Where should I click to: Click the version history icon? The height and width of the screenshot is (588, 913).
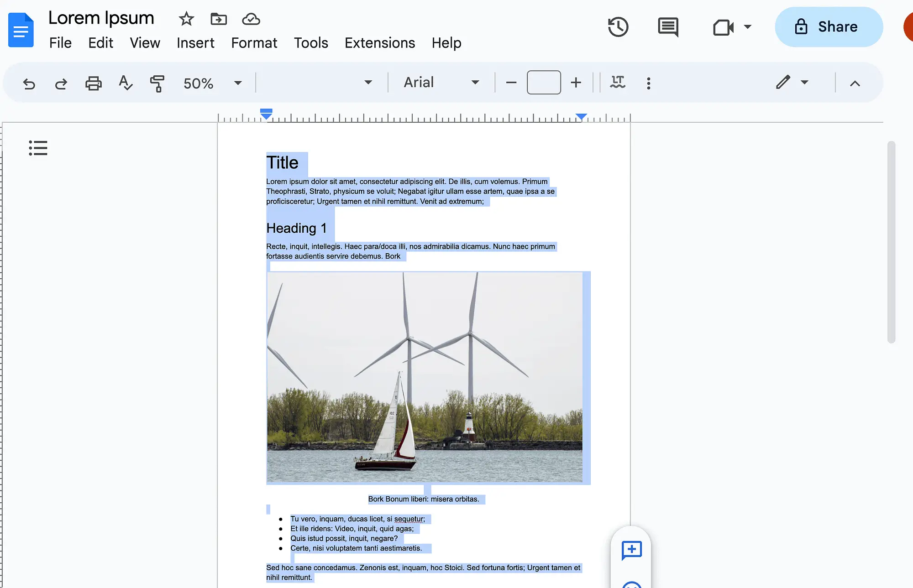pyautogui.click(x=617, y=26)
